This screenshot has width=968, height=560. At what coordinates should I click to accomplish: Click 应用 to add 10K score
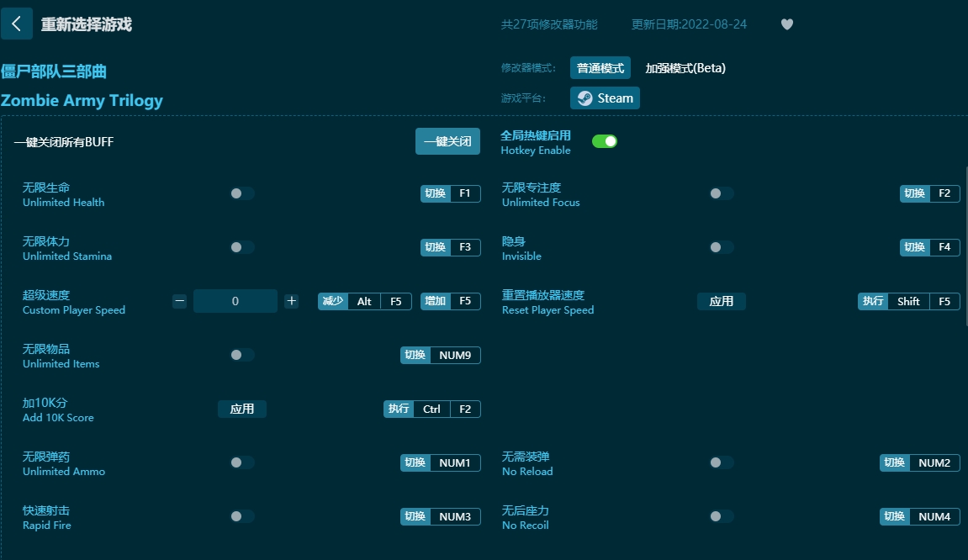[241, 409]
